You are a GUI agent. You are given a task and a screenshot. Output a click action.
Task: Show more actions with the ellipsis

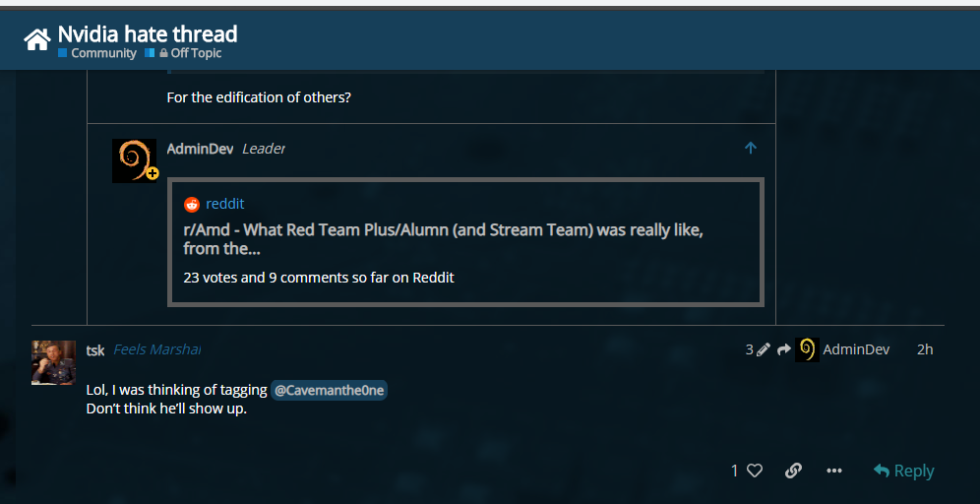pos(834,471)
